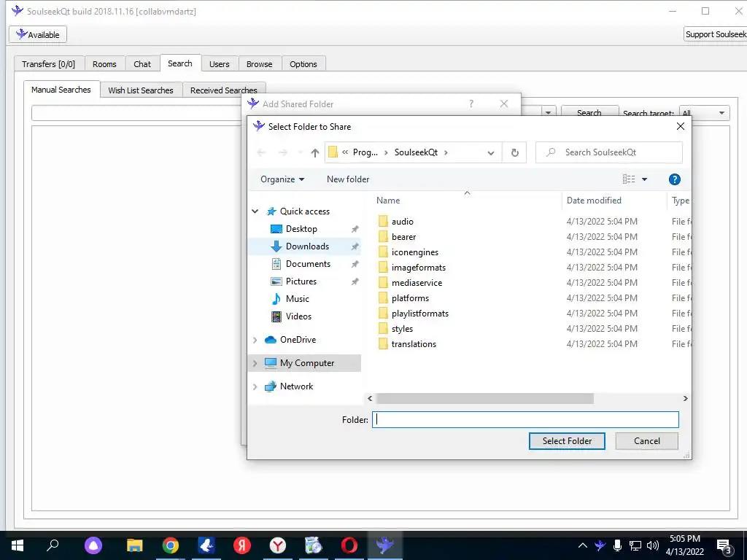Open the view options dropdown arrow
The width and height of the screenshot is (747, 560).
pyautogui.click(x=644, y=179)
